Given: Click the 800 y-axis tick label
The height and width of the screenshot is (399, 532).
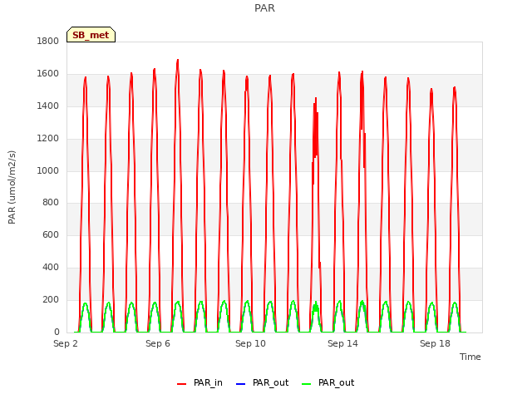Looking at the screenshot, I should tap(51, 203).
